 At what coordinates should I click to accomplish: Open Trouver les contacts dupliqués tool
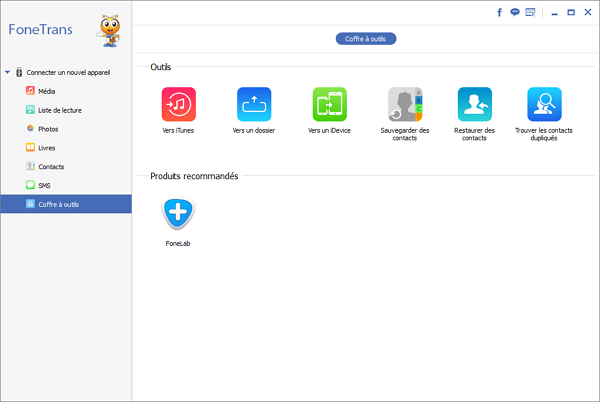tap(544, 104)
